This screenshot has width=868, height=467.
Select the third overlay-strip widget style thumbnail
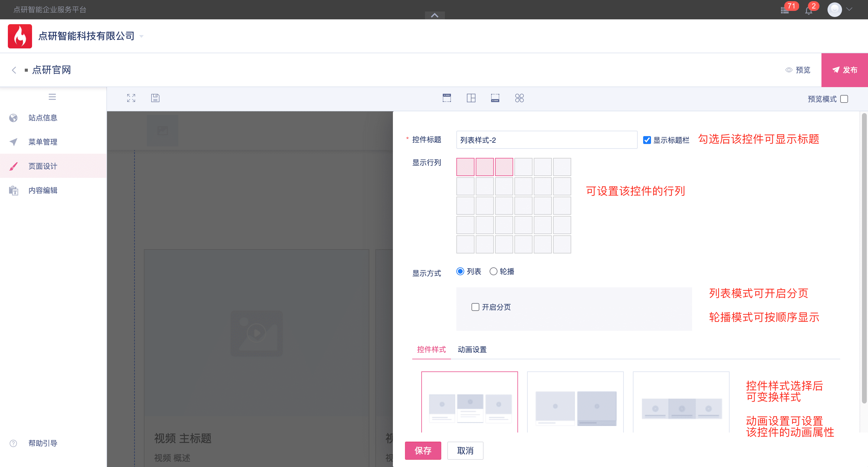pos(681,402)
